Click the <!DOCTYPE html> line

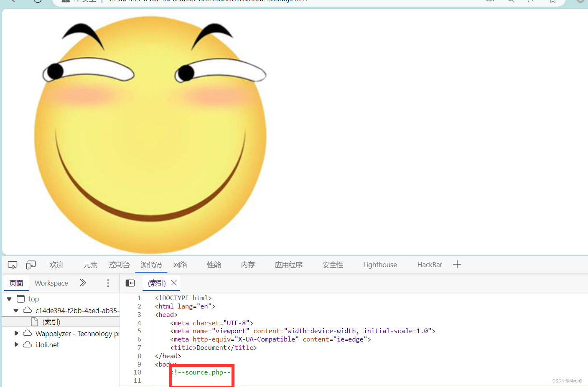point(183,298)
